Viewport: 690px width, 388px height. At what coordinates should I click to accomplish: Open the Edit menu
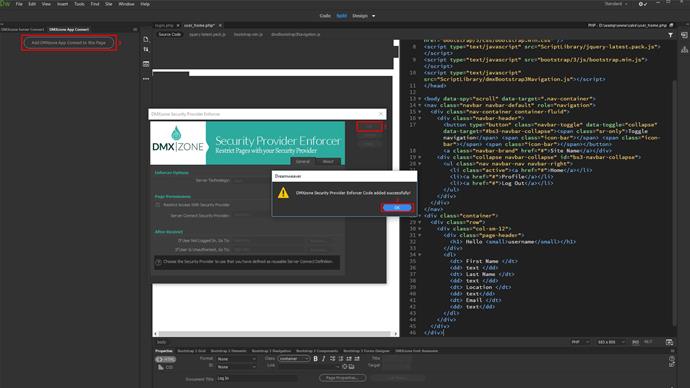coord(32,4)
